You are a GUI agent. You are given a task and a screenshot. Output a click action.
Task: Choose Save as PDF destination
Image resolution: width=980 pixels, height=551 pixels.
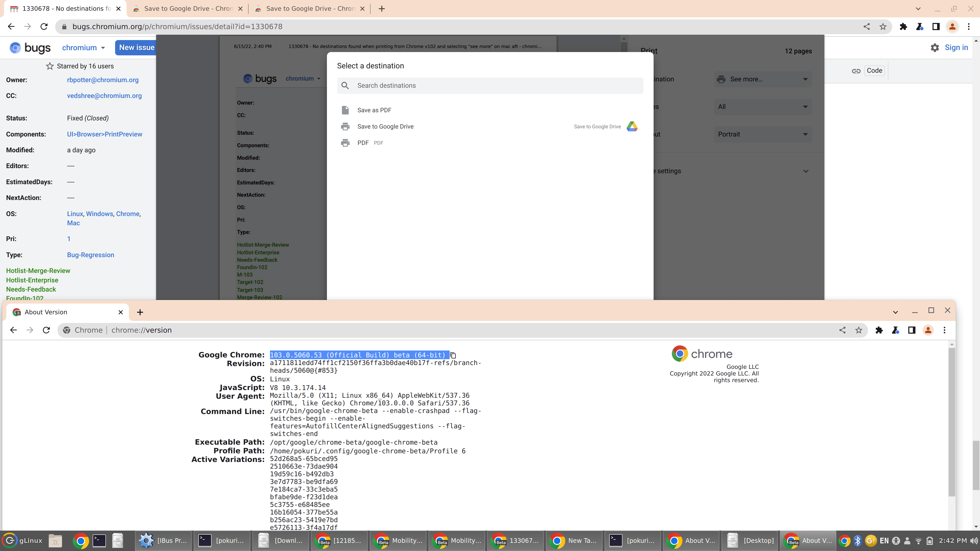[x=490, y=110]
